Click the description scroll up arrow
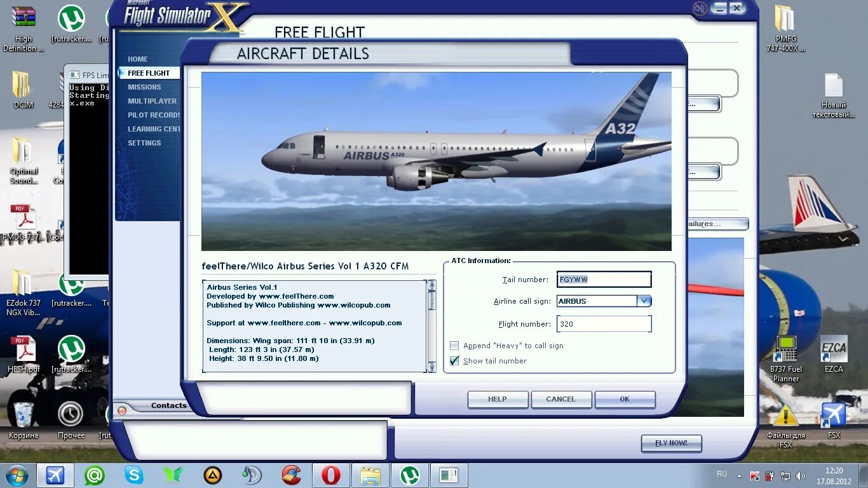This screenshot has width=868, height=488. point(432,285)
